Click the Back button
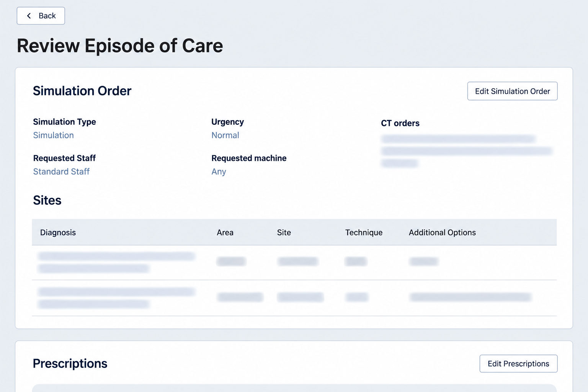 (x=41, y=16)
